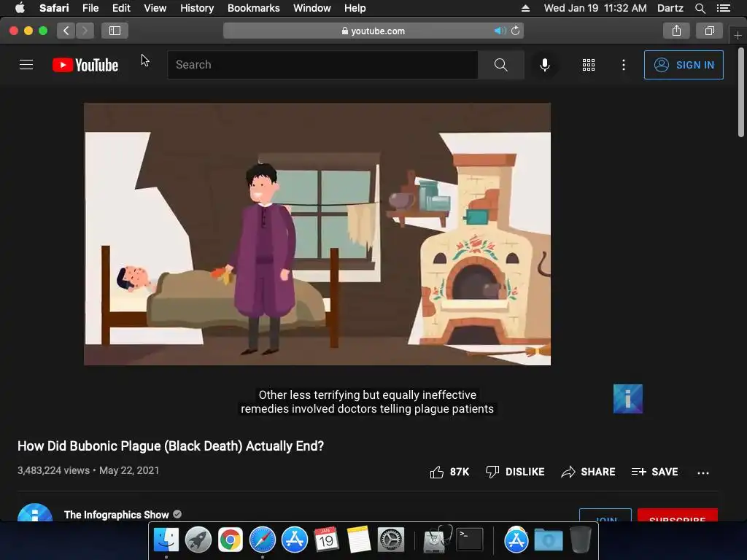Image resolution: width=747 pixels, height=560 pixels.
Task: Reload the page in Safari
Action: (x=516, y=31)
